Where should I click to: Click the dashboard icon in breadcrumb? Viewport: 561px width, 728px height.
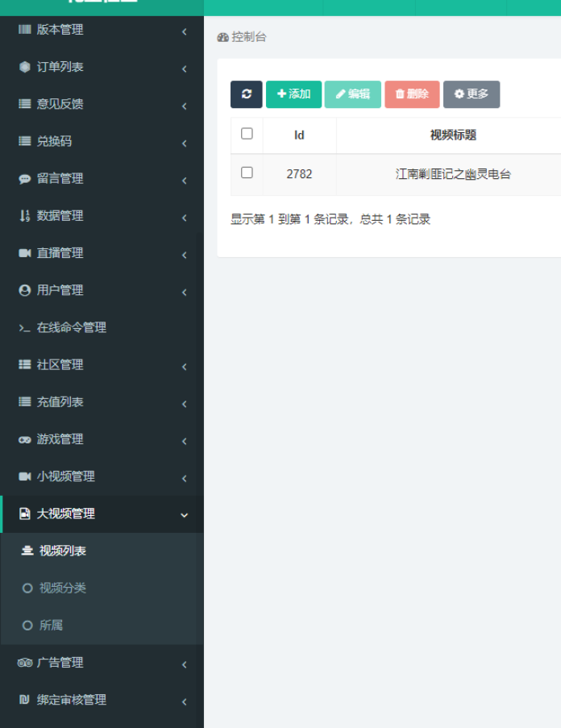(223, 38)
